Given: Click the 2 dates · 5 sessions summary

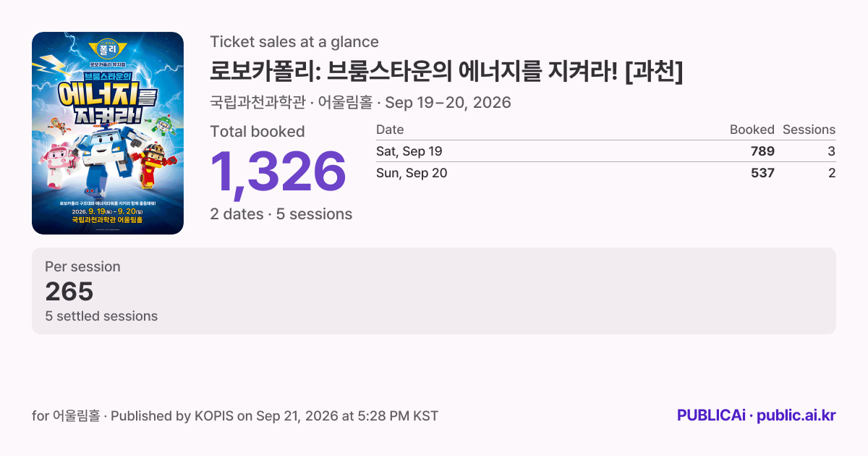Looking at the screenshot, I should tap(281, 214).
